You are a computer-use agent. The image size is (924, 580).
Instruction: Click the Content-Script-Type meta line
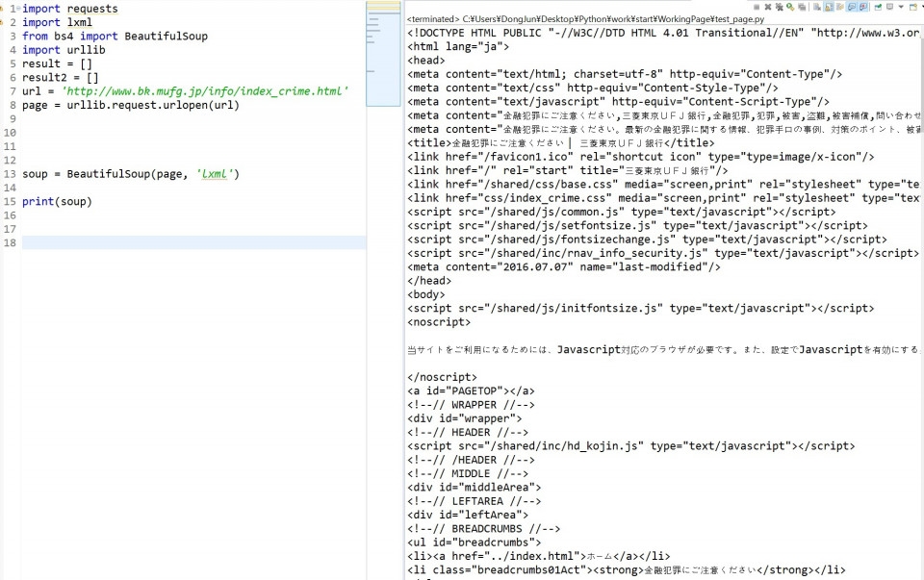[x=618, y=102]
